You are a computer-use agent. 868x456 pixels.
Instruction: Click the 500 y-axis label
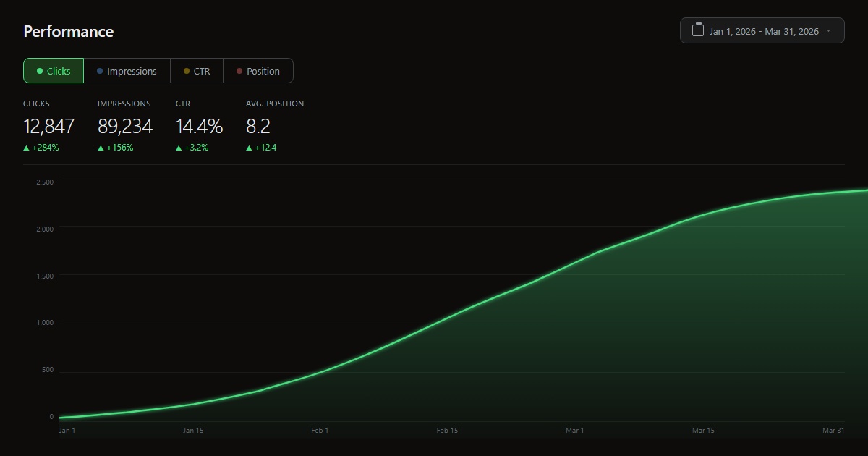[x=48, y=370]
